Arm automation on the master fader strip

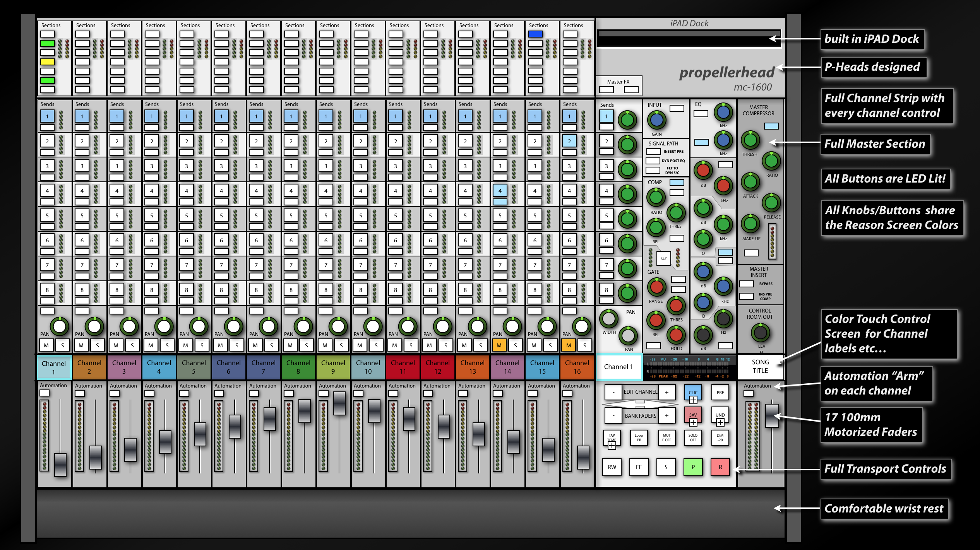[x=749, y=393]
